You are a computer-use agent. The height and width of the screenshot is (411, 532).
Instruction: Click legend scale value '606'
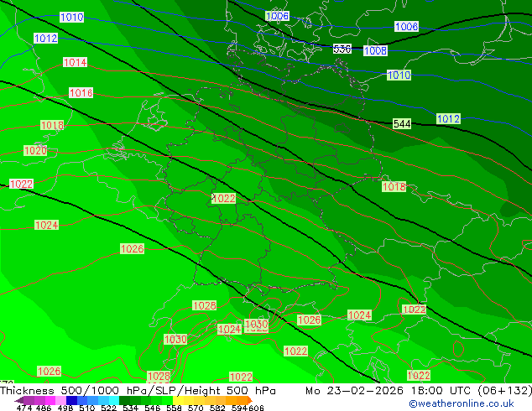pos(256,408)
